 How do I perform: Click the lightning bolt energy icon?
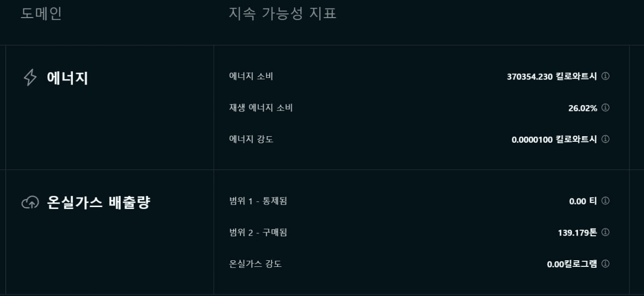30,77
